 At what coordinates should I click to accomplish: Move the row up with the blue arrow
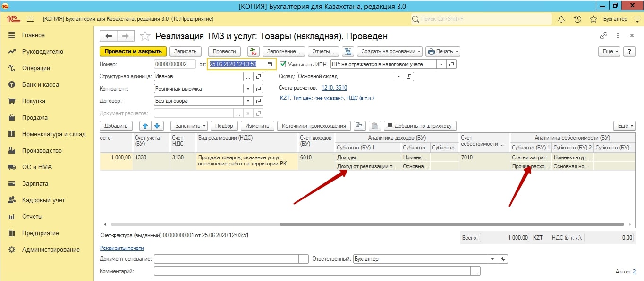pyautogui.click(x=145, y=126)
